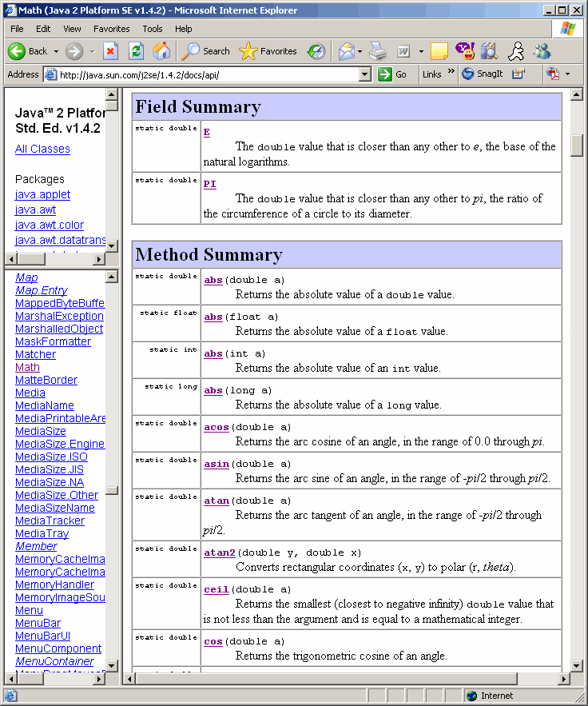Click the SnagIt capture button
Screen dimensions: 588x706
click(483, 74)
